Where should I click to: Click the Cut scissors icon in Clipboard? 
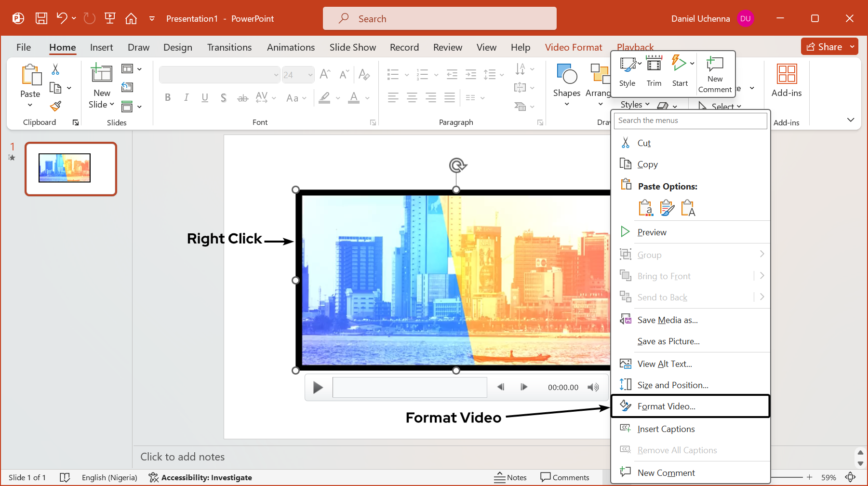coord(55,69)
